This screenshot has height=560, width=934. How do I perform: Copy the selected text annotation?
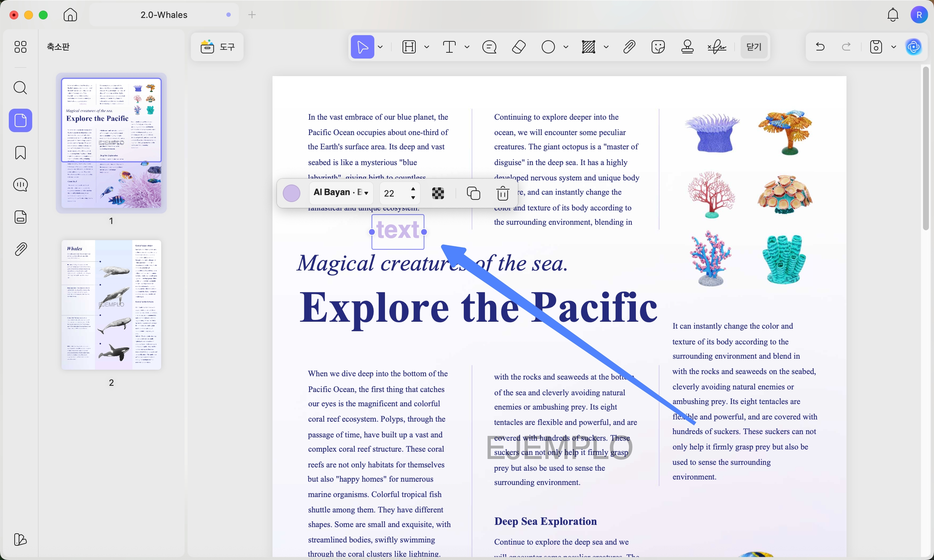(474, 193)
